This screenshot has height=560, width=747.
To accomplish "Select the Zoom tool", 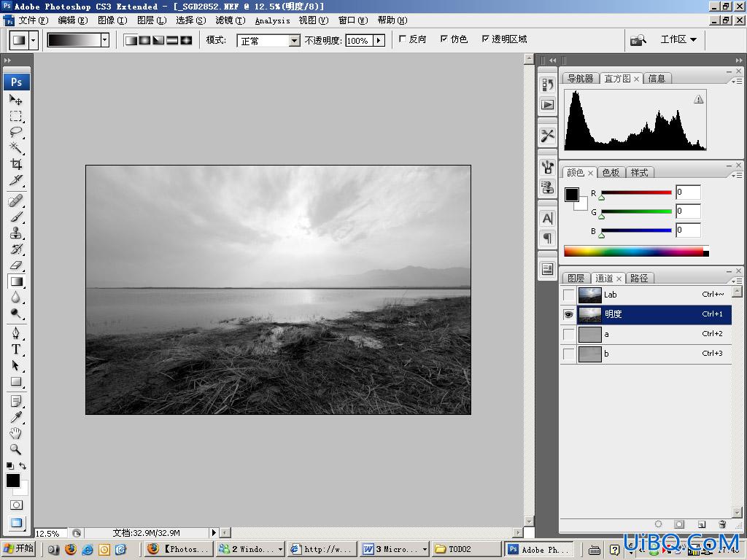I will pyautogui.click(x=16, y=449).
